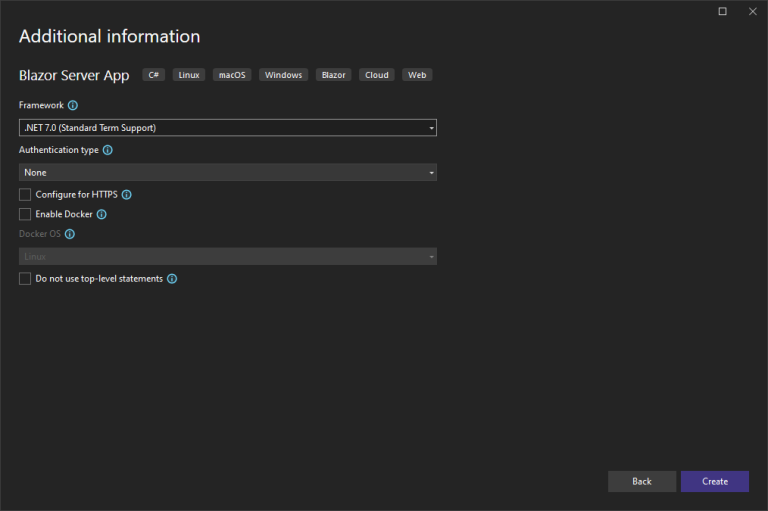
Task: Close the Additional information dialog
Action: click(x=752, y=12)
